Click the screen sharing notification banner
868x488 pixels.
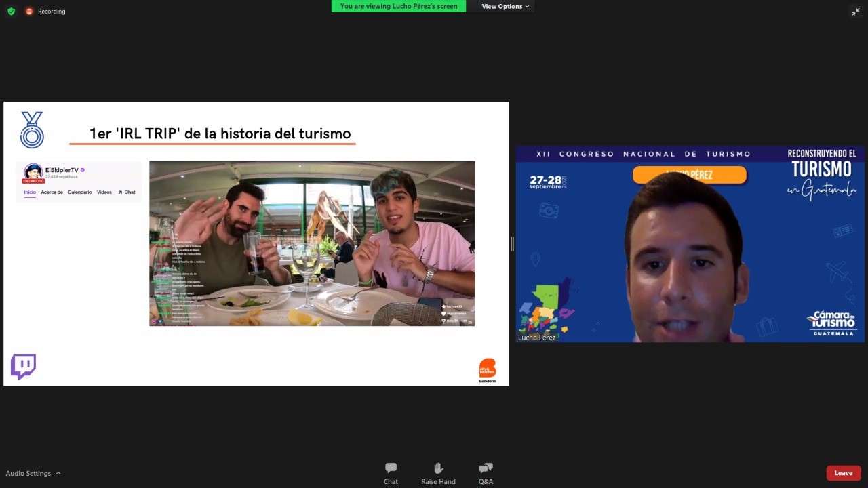click(399, 6)
